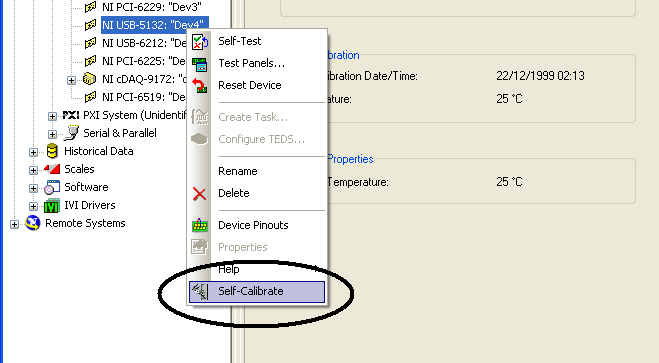Select NI PCI-6229 "Dev3" tree item

(x=152, y=7)
